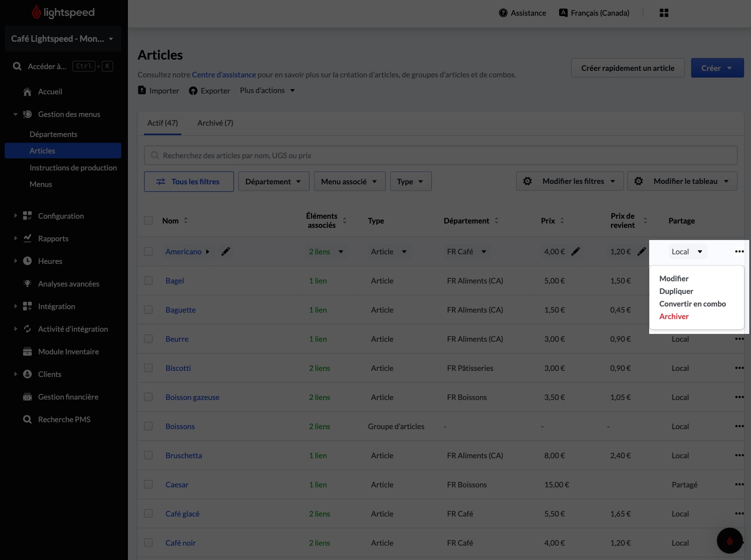Check the Beurre row checkbox

(148, 339)
